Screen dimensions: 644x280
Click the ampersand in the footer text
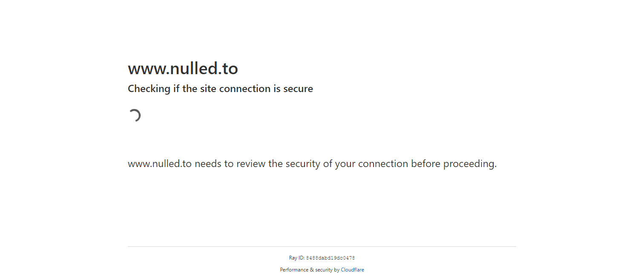coord(311,270)
